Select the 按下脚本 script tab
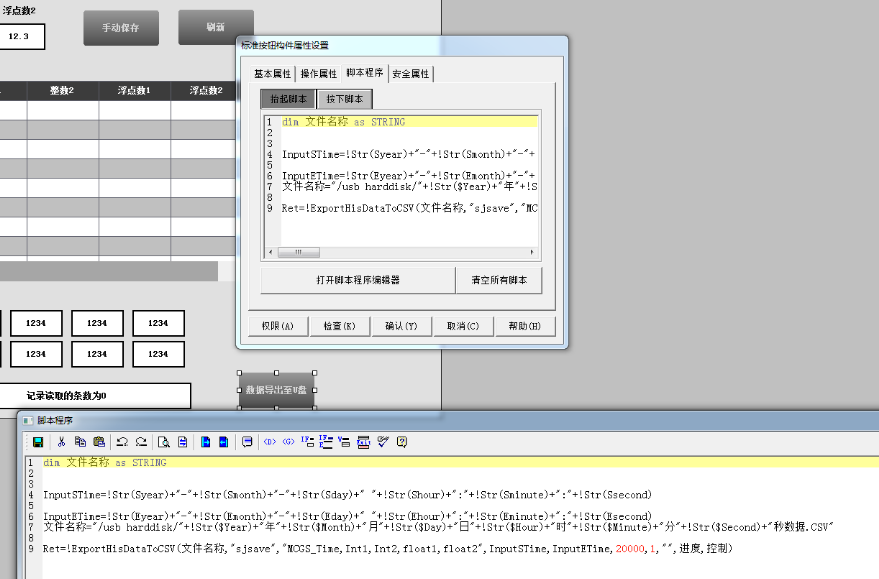Image resolution: width=879 pixels, height=579 pixels. (x=345, y=99)
